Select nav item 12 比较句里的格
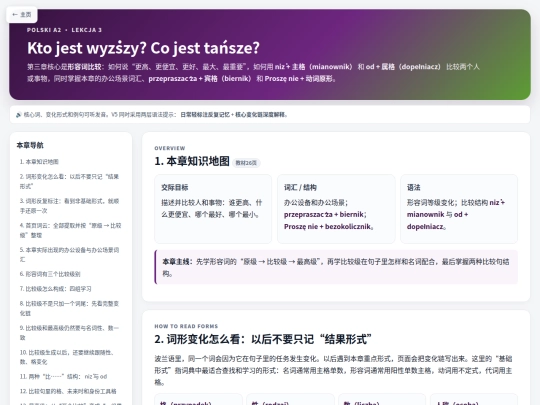The image size is (540, 405). tap(68, 391)
